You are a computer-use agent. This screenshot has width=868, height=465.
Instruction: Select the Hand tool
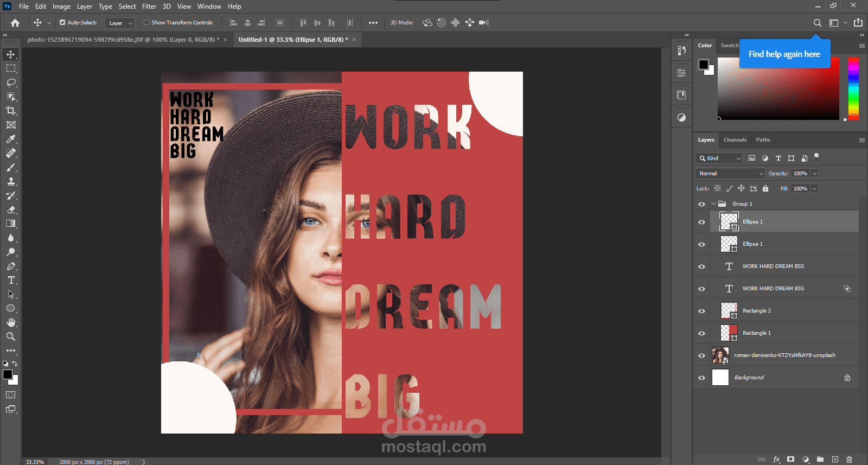11,322
